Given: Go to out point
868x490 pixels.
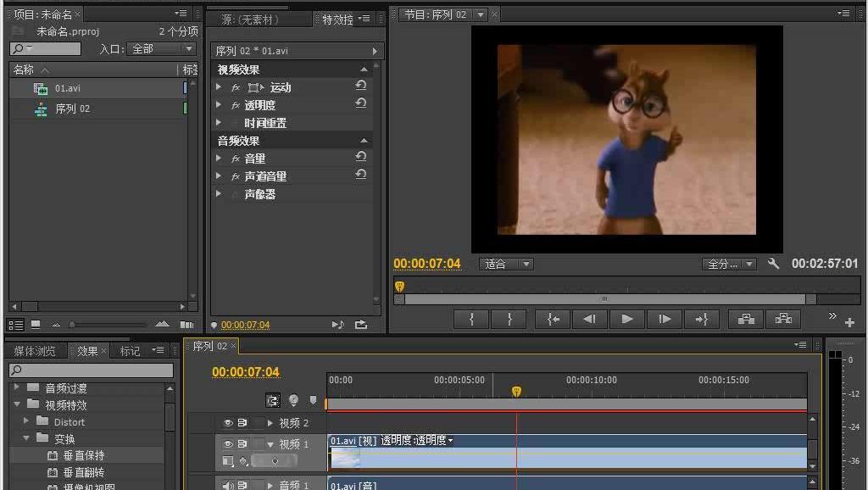Looking at the screenshot, I should pos(701,319).
